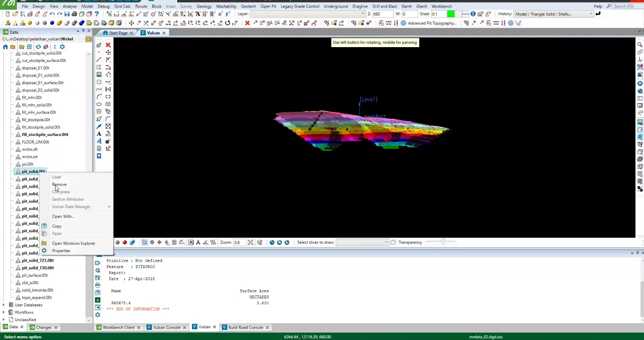Select the Text (A) tool in the drawing toolbar

[x=99, y=134]
